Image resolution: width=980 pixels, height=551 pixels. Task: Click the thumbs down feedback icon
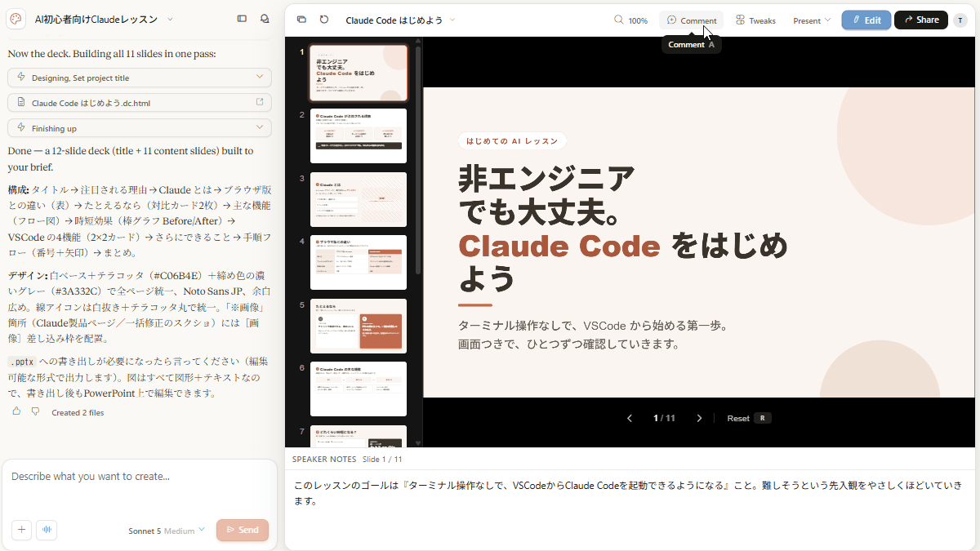35,411
